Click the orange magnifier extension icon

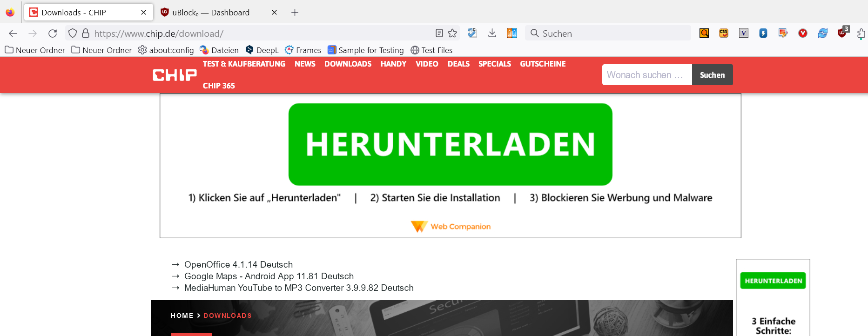coord(704,33)
